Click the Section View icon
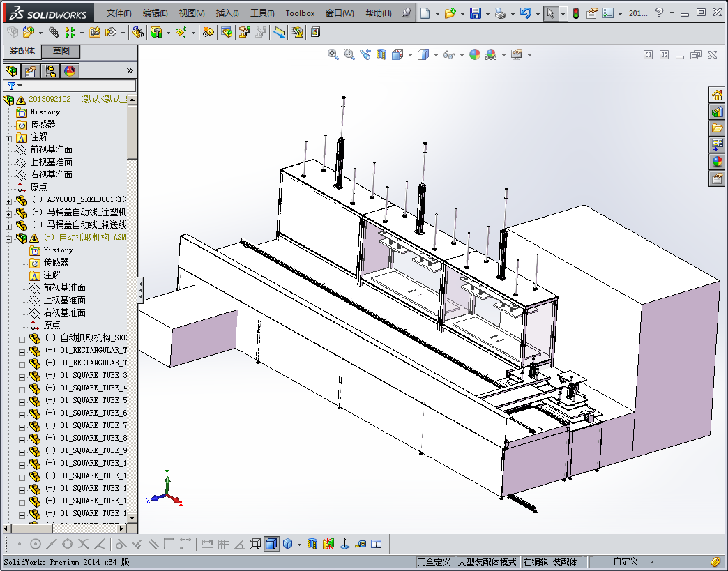The height and width of the screenshot is (571, 728). 381,54
